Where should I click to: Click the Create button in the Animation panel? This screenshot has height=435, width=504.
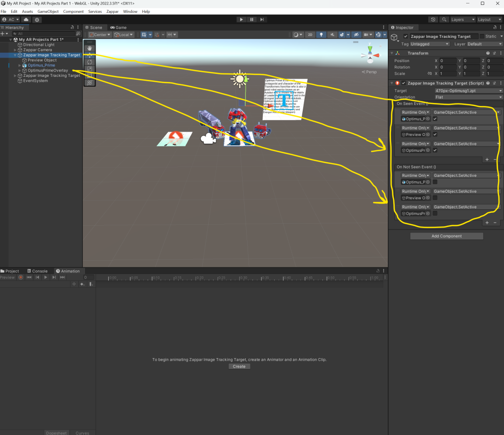239,367
